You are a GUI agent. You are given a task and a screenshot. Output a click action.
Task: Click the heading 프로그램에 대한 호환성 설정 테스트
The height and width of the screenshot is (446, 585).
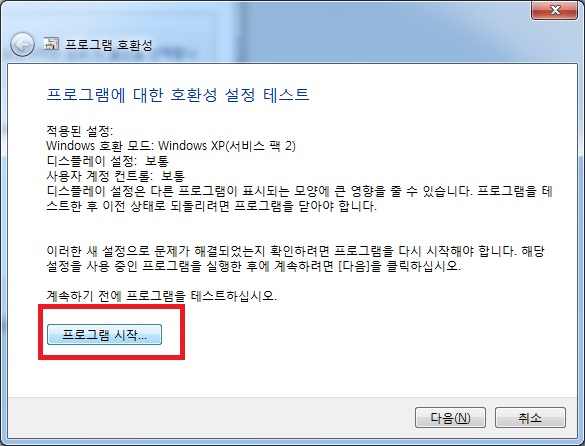click(x=178, y=95)
